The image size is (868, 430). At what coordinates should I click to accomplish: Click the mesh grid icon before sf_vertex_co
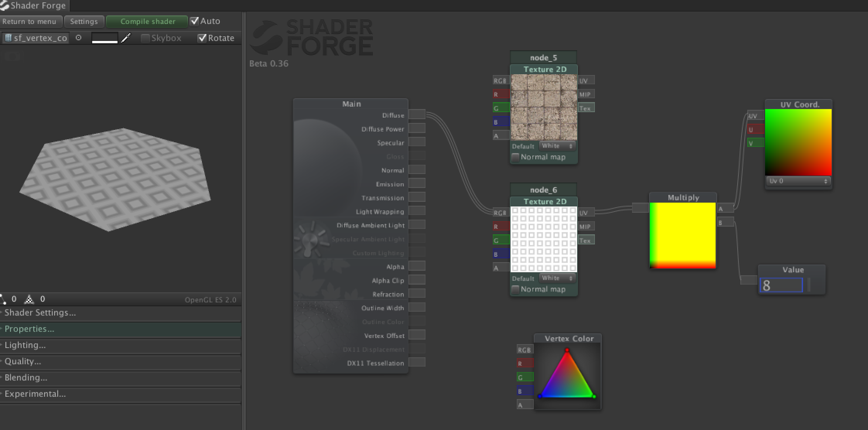[8, 38]
